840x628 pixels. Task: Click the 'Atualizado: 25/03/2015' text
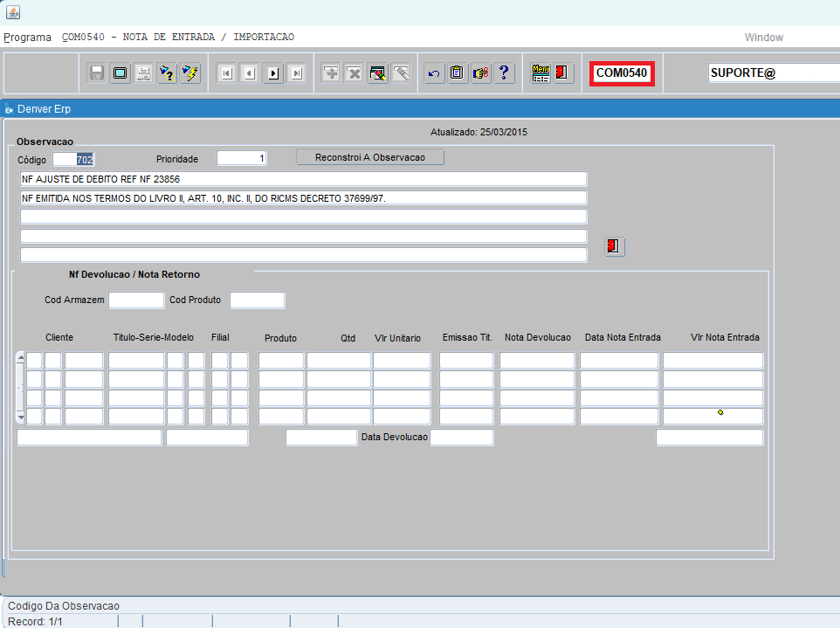tap(479, 132)
